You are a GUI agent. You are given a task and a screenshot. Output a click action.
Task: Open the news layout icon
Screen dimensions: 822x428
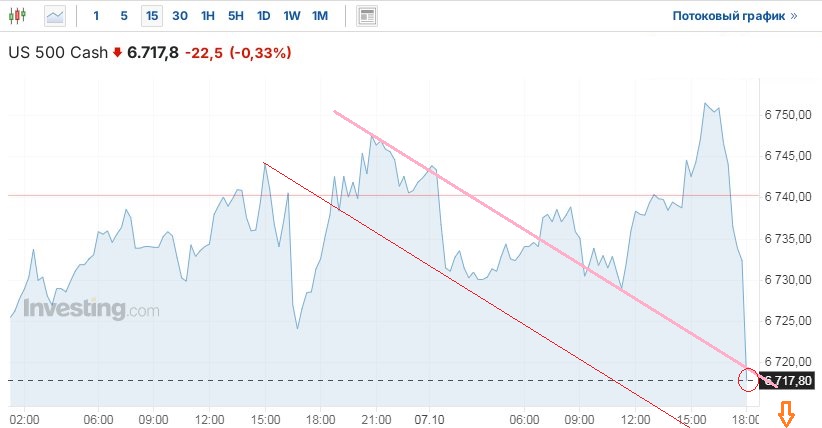[367, 16]
